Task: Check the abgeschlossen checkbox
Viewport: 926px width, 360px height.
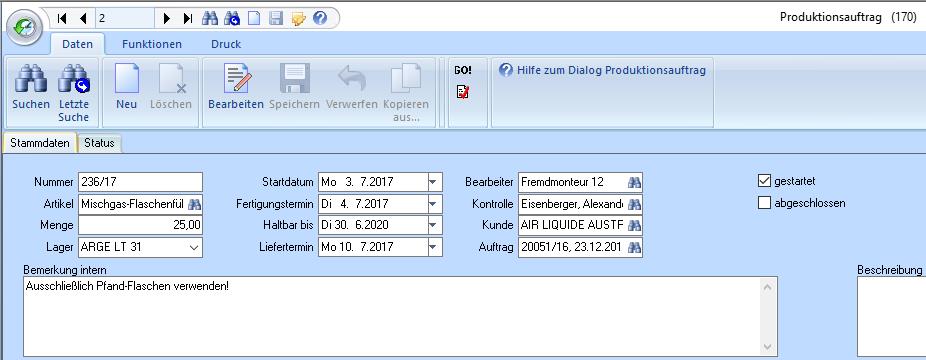Action: coord(764,203)
